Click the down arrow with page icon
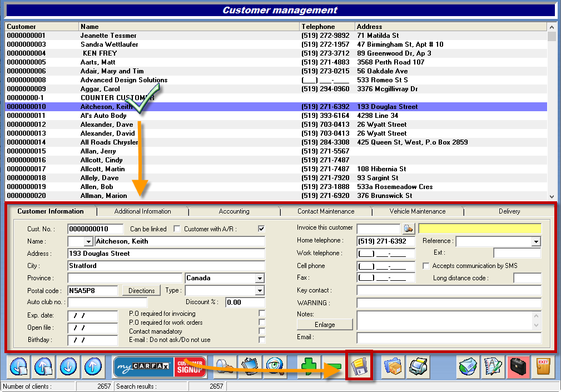Image resolution: width=561 pixels, height=392 pixels. pos(18,366)
